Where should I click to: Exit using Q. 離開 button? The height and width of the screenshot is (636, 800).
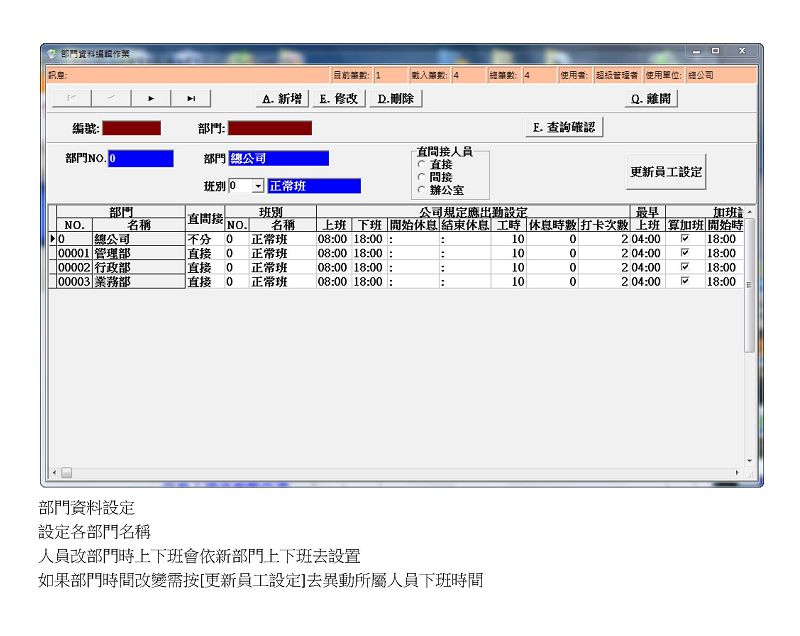tap(650, 99)
